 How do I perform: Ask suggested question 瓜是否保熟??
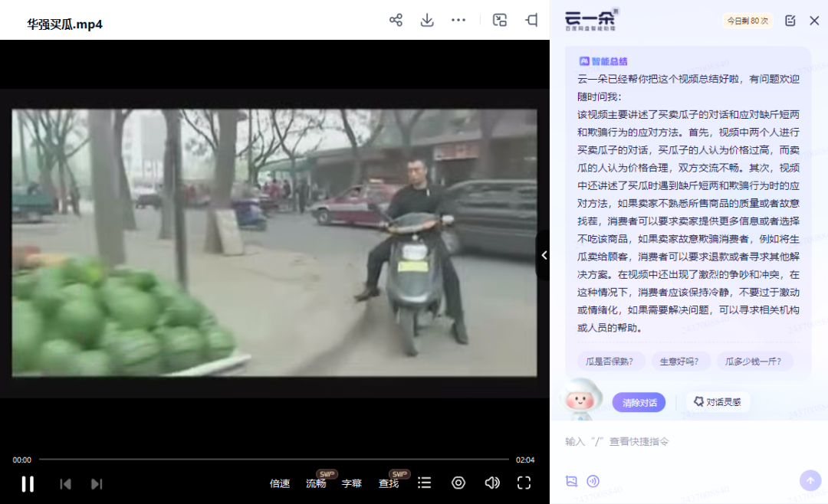click(x=609, y=362)
